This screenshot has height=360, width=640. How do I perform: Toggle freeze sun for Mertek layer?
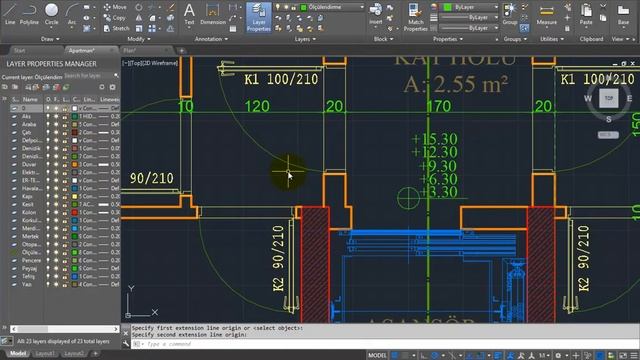[56, 236]
